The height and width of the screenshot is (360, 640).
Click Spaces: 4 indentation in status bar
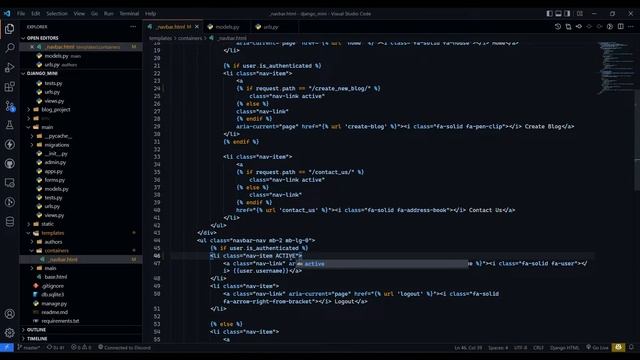[x=498, y=348]
